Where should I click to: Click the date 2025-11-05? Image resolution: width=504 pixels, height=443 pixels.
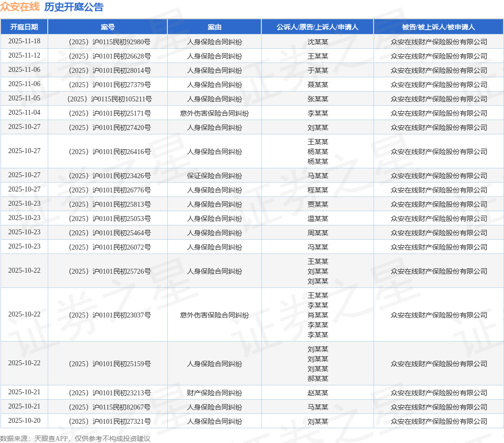coord(24,98)
